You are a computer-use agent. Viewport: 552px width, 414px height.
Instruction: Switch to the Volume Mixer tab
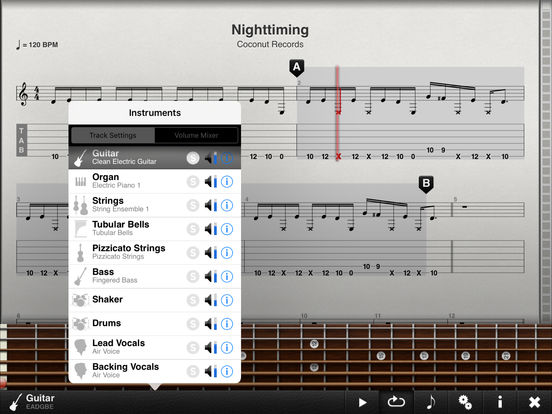pos(196,135)
